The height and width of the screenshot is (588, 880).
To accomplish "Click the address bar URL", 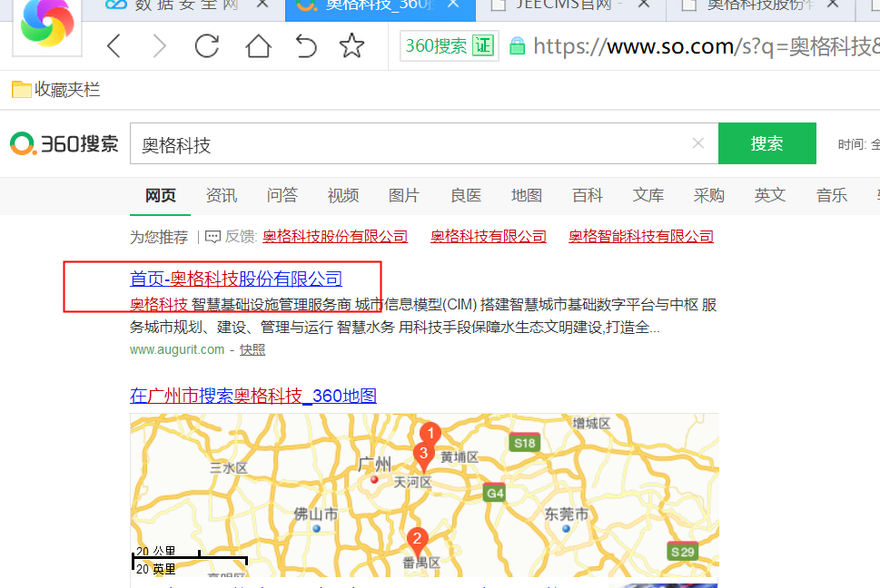I will click(x=706, y=46).
